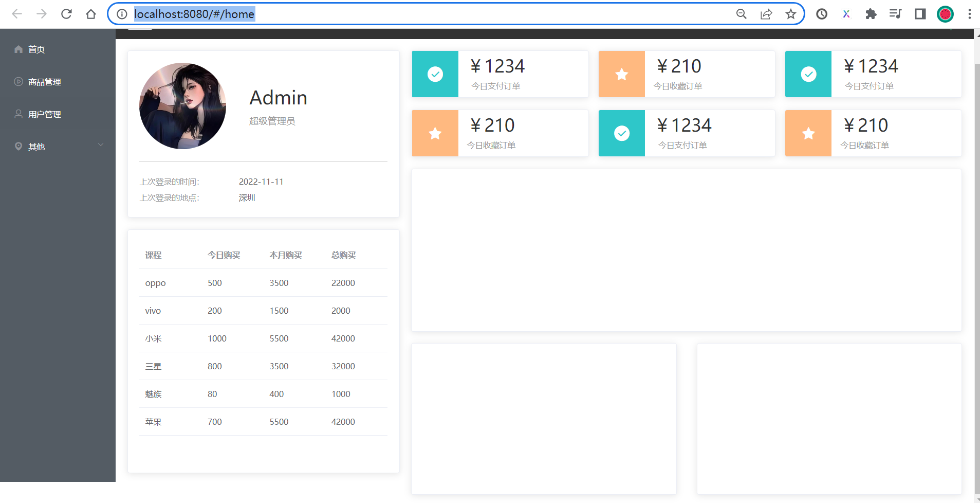This screenshot has height=503, width=980.
Task: Click the 上次登录的地点 label
Action: 170,197
